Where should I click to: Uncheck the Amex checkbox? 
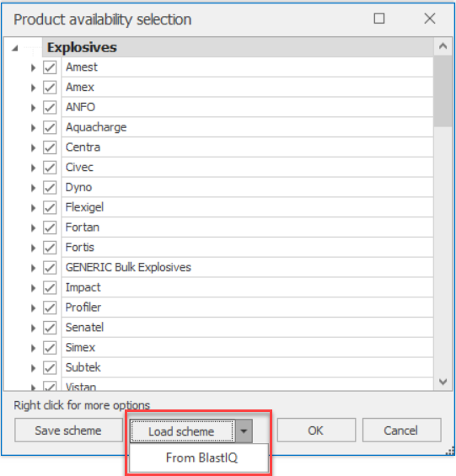coord(50,88)
